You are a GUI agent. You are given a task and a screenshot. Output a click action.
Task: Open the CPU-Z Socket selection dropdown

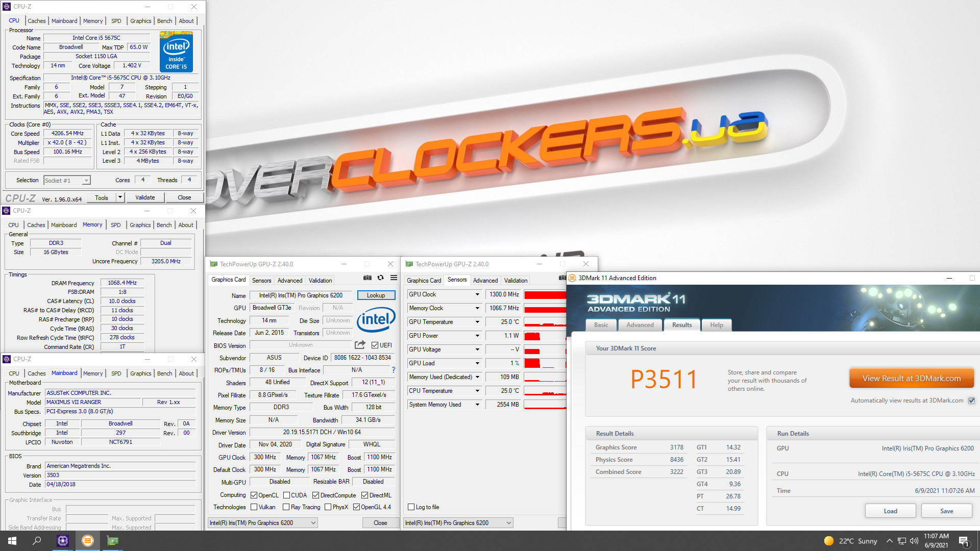(x=67, y=181)
